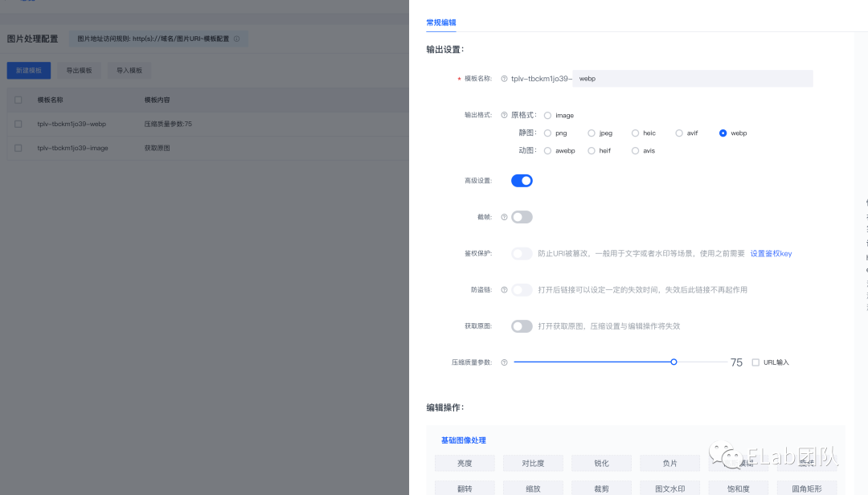Select awebp animated image format

pos(547,150)
